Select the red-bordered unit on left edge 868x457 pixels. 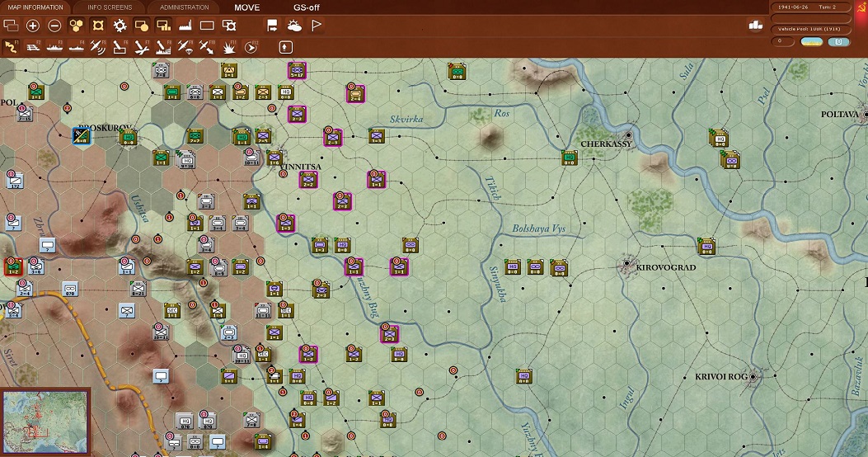click(x=12, y=267)
